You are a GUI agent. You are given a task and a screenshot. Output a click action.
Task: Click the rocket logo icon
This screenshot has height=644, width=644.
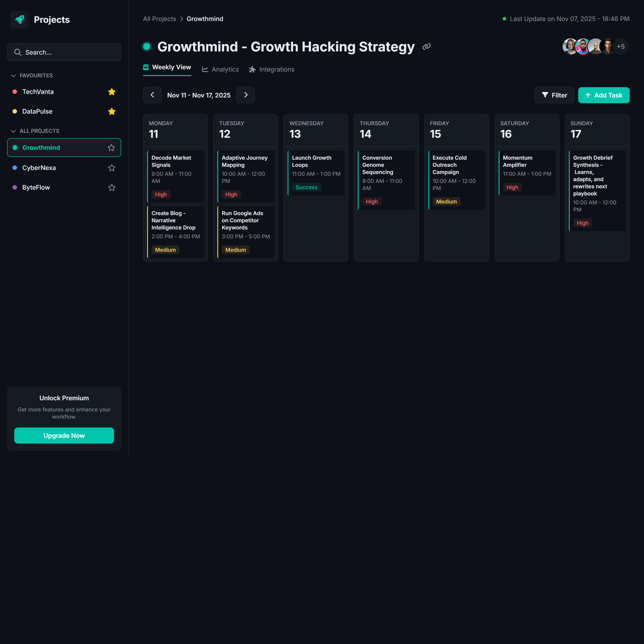click(x=20, y=19)
